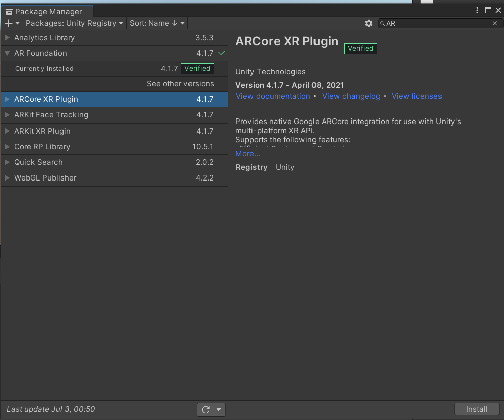
Task: Expand WebGL Publisher package versions
Action: pyautogui.click(x=7, y=178)
